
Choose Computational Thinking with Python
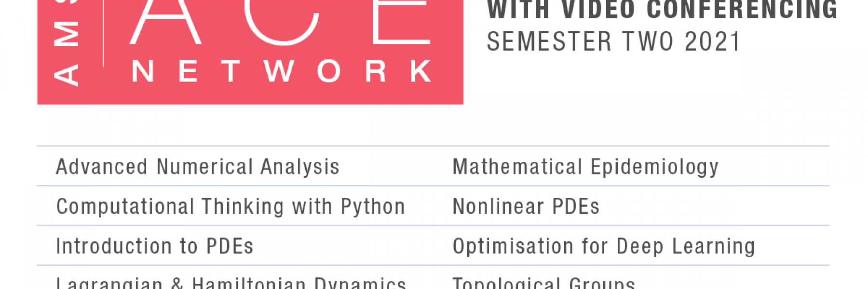(231, 207)
